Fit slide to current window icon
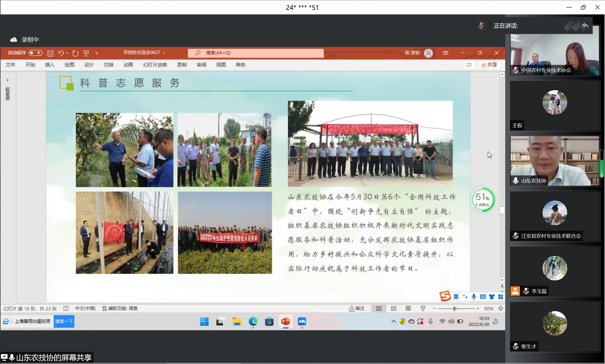 (500, 308)
